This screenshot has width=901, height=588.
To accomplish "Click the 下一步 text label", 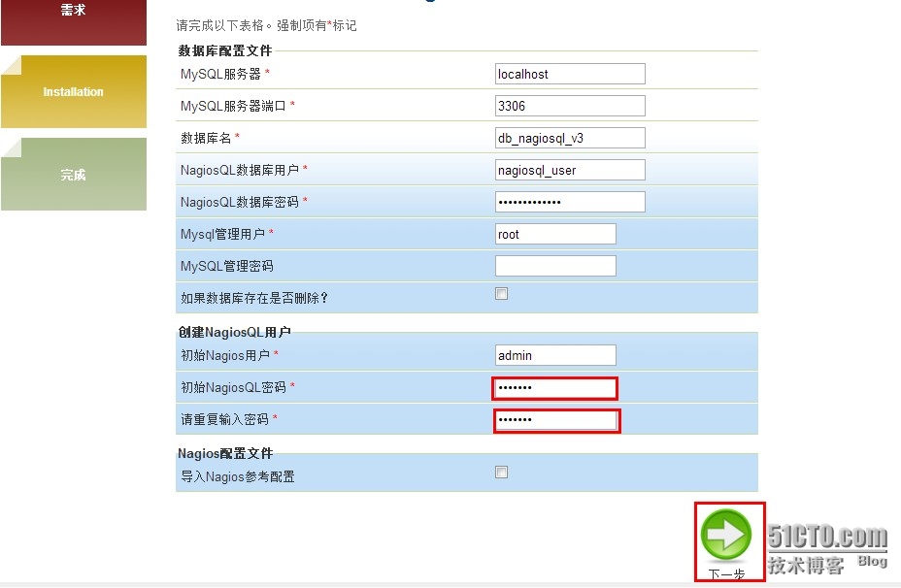I will click(x=726, y=573).
